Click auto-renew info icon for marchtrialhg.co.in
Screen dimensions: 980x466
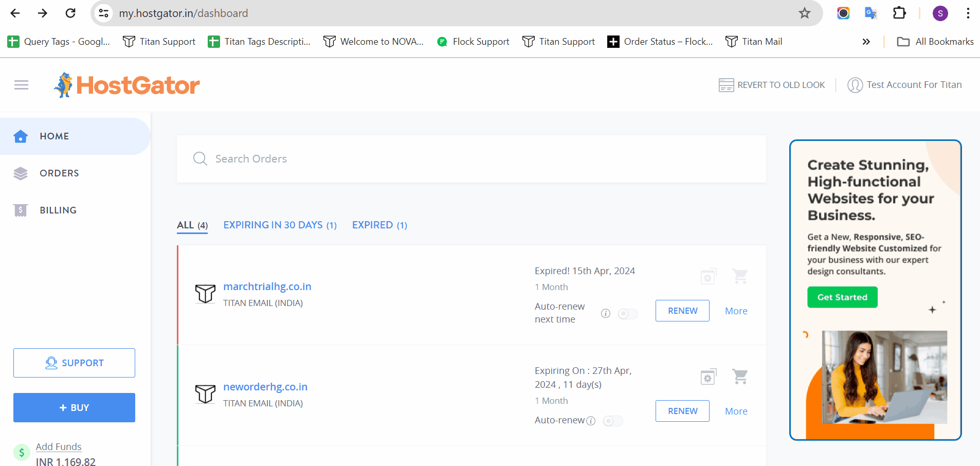(606, 313)
